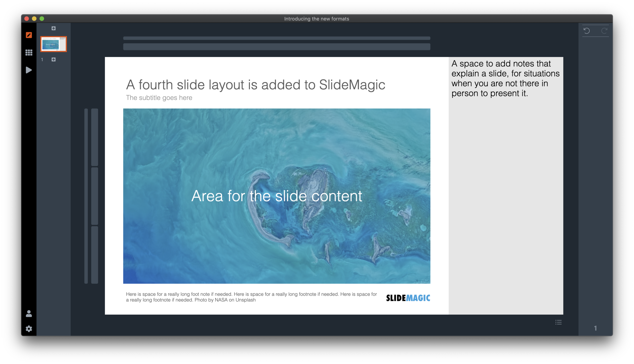The width and height of the screenshot is (634, 364).
Task: Start presentation with the play icon
Action: [x=29, y=70]
